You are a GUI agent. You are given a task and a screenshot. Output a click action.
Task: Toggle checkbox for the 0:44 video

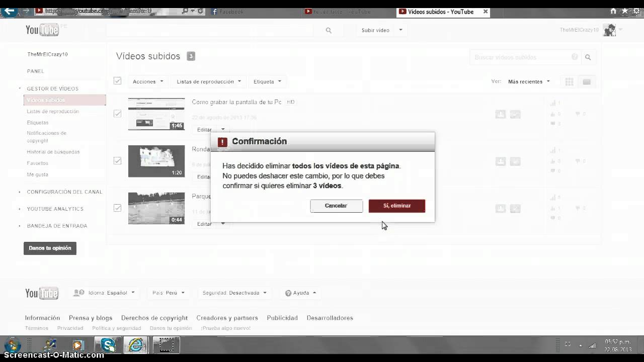coord(117,208)
